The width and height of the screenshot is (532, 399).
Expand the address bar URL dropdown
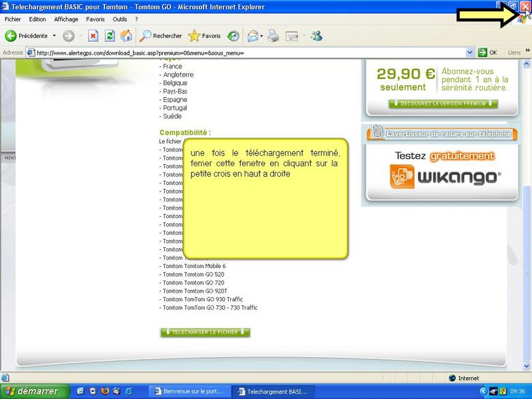[470, 53]
